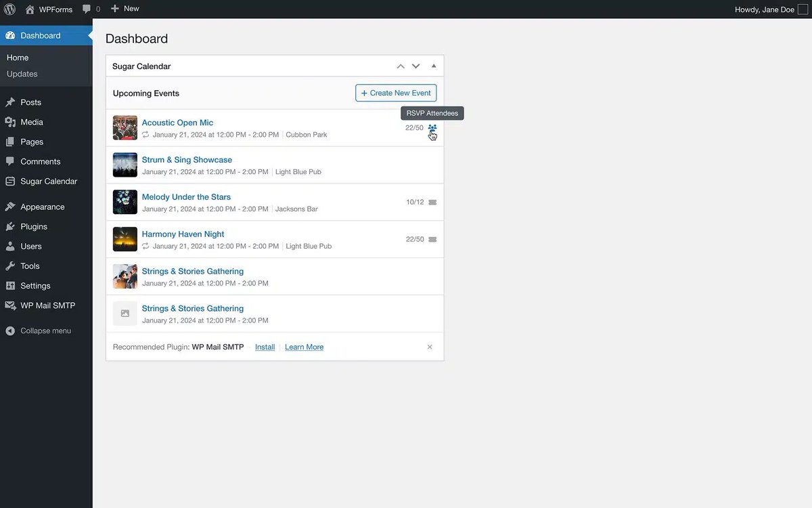Click the Appearance paintbrush icon

click(x=10, y=207)
